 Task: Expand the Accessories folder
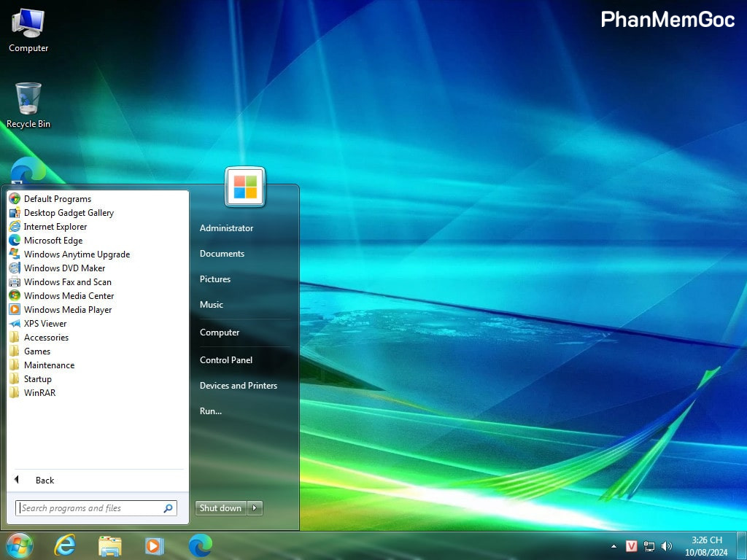(x=46, y=338)
